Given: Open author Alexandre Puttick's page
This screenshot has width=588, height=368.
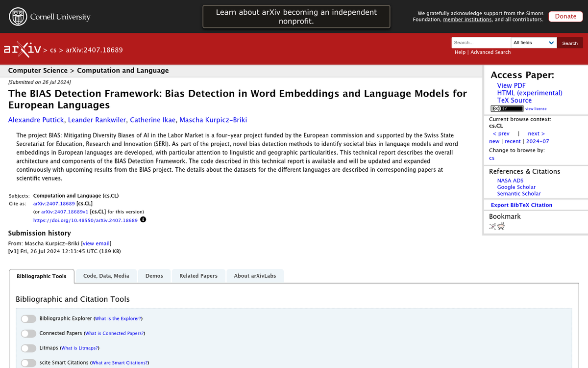Looking at the screenshot, I should point(36,120).
